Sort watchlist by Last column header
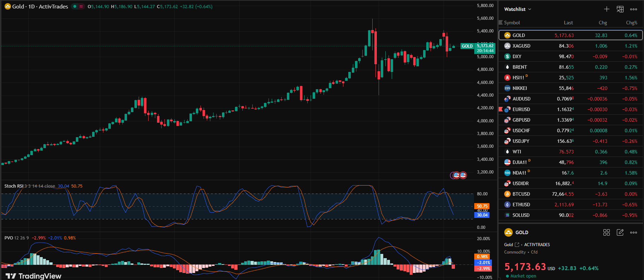644x280 pixels. [568, 23]
